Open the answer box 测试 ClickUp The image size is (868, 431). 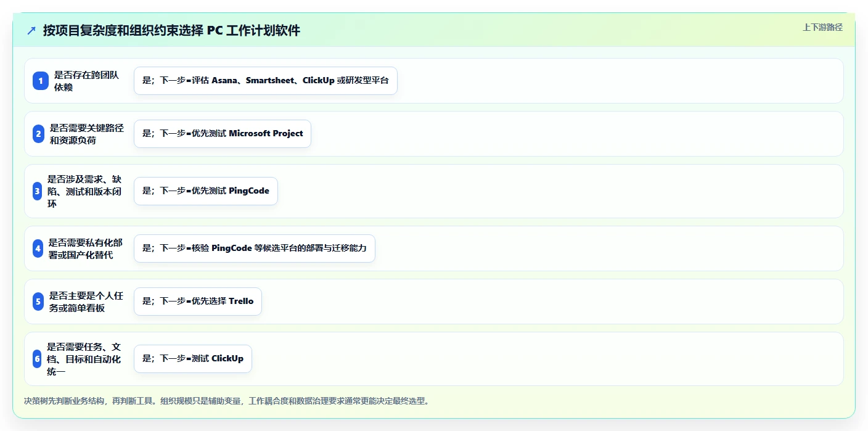point(193,359)
